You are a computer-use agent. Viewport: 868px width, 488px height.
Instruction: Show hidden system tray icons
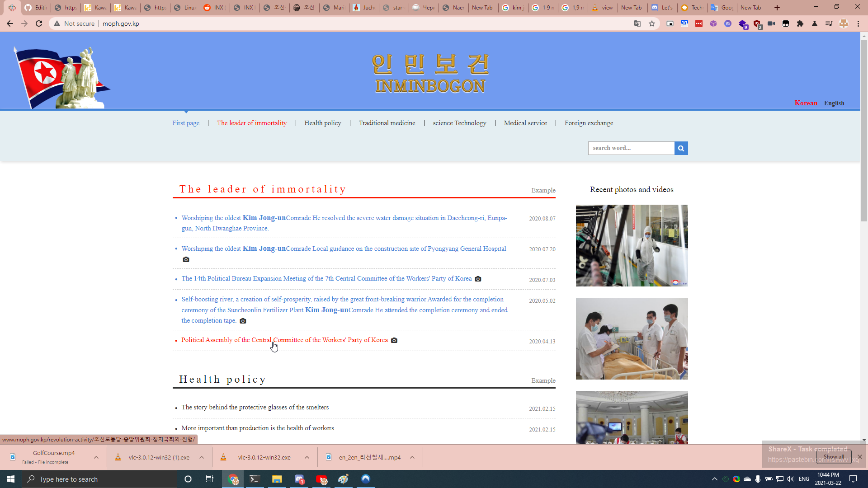(714, 479)
